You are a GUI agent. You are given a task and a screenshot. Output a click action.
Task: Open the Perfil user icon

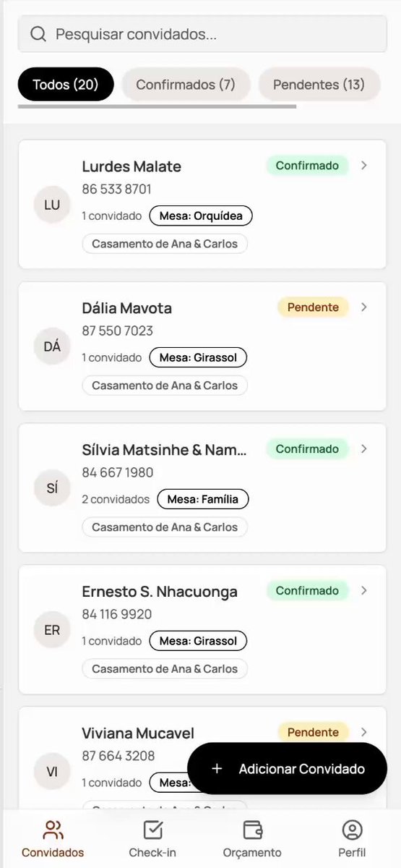coord(352,829)
